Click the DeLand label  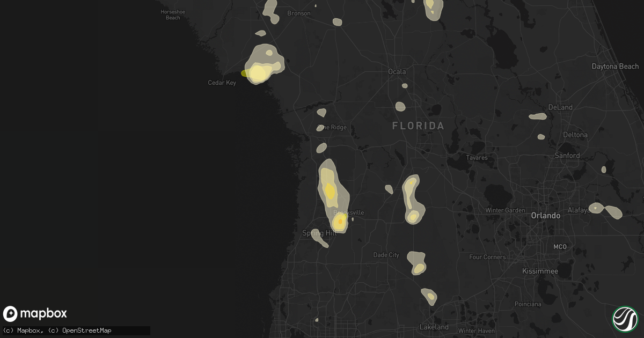tap(561, 107)
